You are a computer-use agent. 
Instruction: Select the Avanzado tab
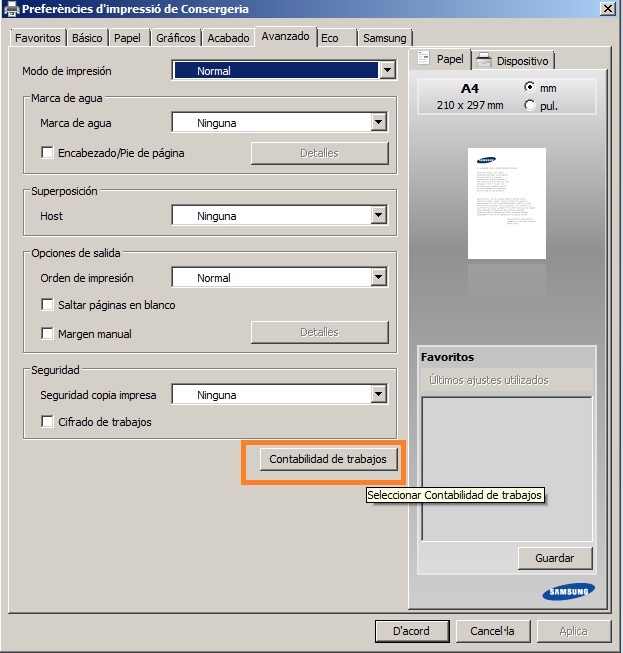pyautogui.click(x=286, y=37)
